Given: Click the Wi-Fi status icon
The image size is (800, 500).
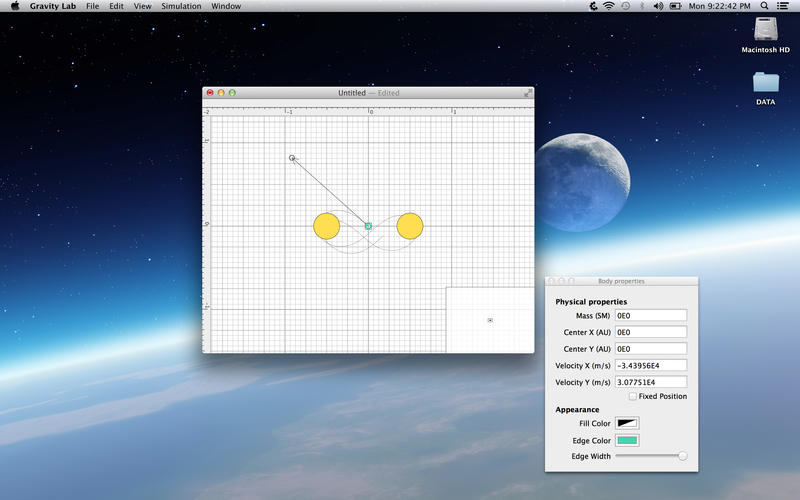Looking at the screenshot, I should point(607,6).
